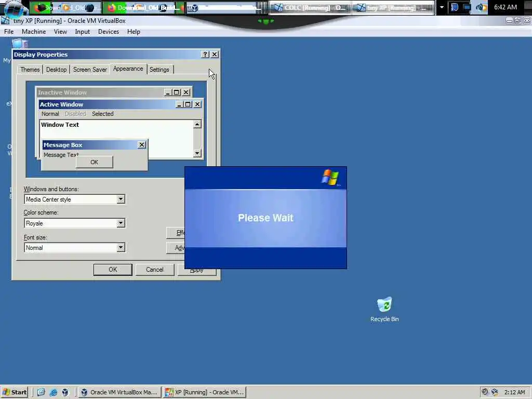
Task: Click the 6:42 AM host clock
Action: [506, 7]
